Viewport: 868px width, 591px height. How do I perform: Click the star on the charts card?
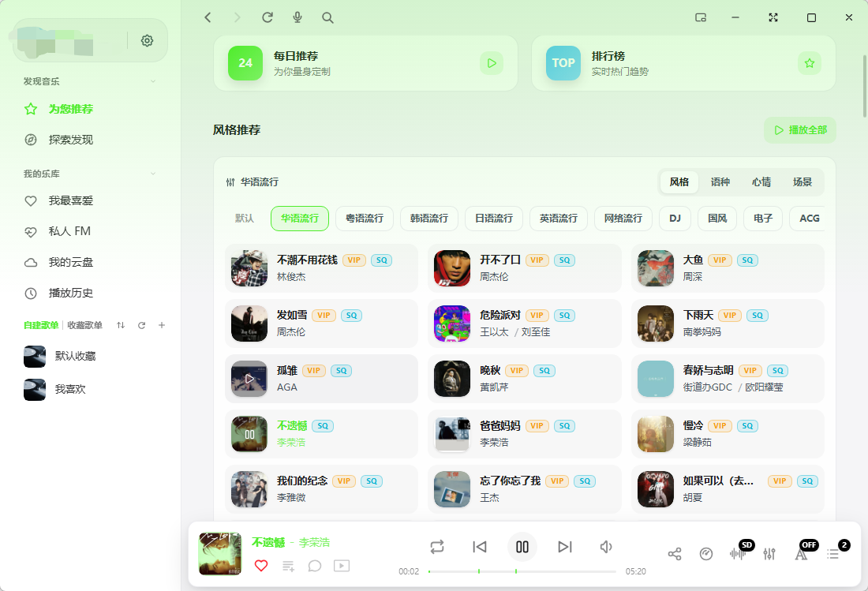coord(810,63)
